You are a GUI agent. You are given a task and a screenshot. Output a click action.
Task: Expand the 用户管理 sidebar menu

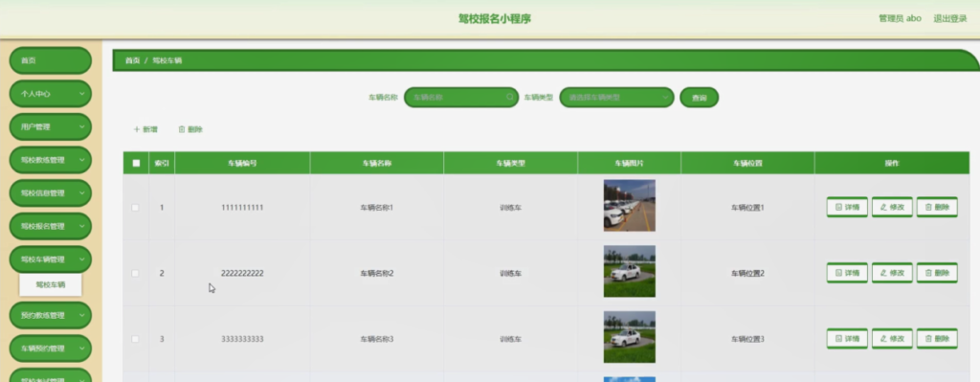click(x=51, y=127)
